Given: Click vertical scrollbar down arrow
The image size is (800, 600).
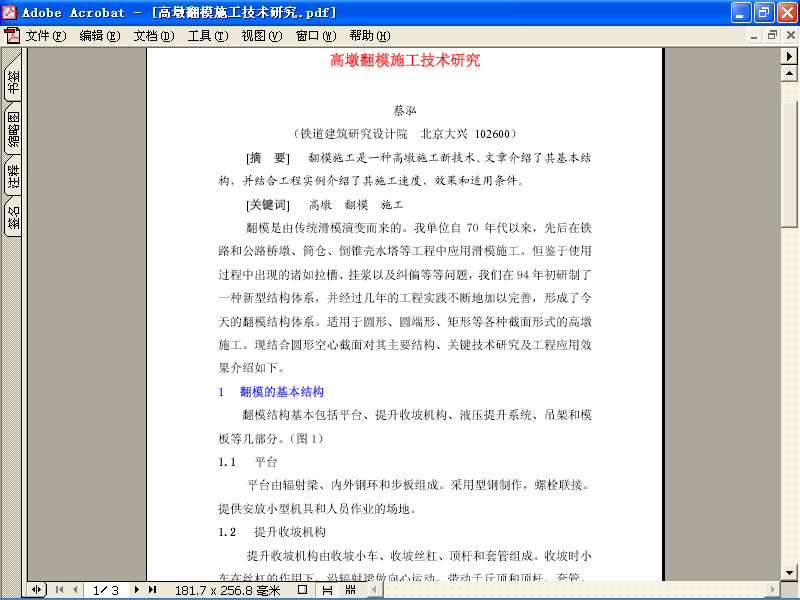Looking at the screenshot, I should tap(789, 572).
